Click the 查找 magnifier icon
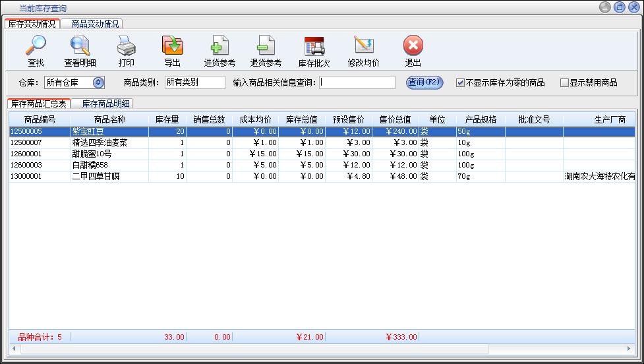Screen dimensions: 644x364 pos(36,46)
